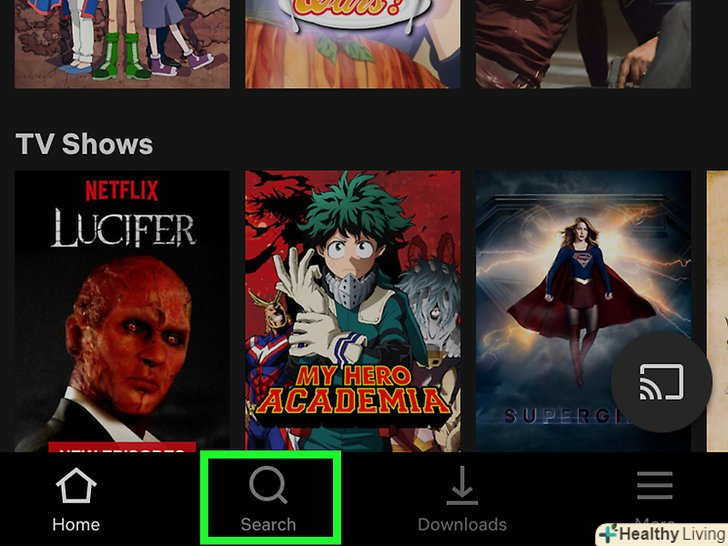This screenshot has width=728, height=546.
Task: Open the partially visible poster at right edge
Action: [x=717, y=311]
